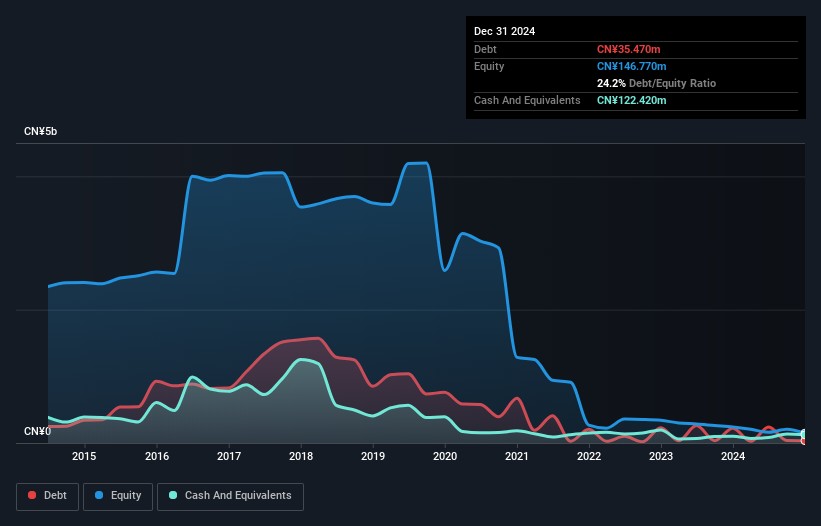Select the 2024 x-axis label
Image resolution: width=821 pixels, height=526 pixels.
click(x=733, y=456)
